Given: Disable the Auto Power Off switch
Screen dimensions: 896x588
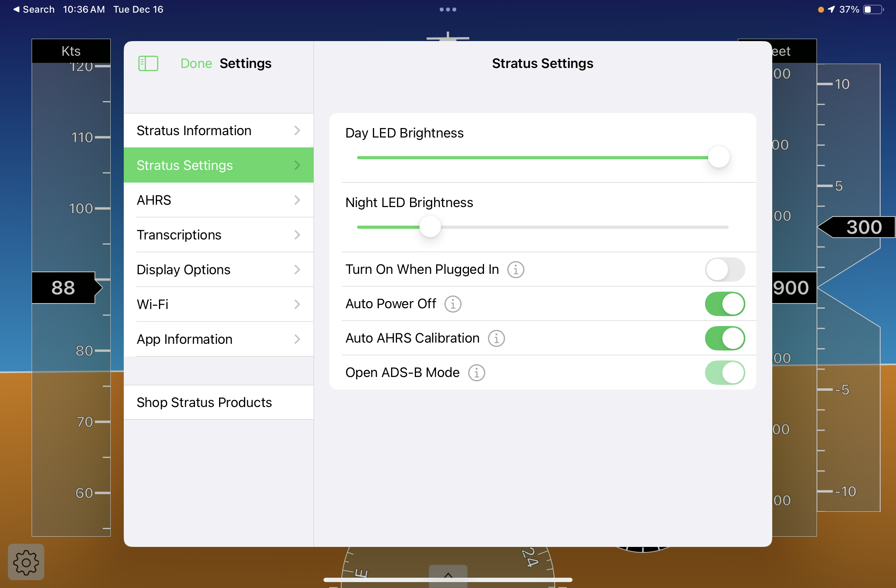Looking at the screenshot, I should click(725, 304).
